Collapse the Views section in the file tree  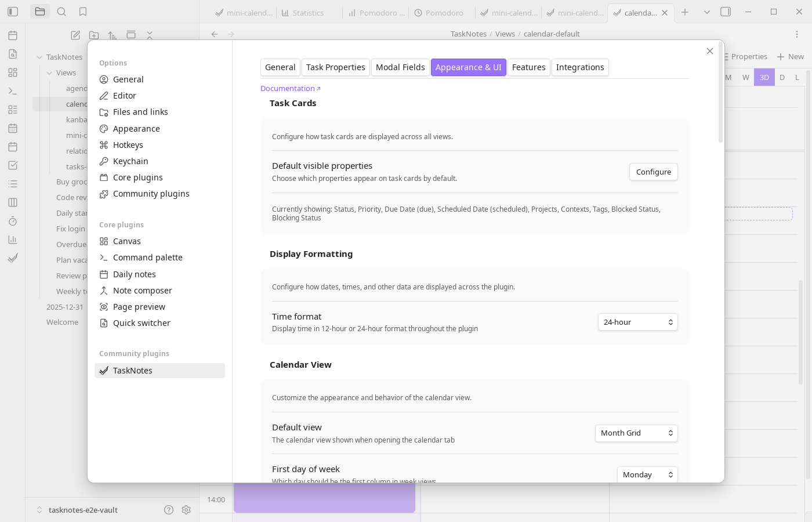50,72
